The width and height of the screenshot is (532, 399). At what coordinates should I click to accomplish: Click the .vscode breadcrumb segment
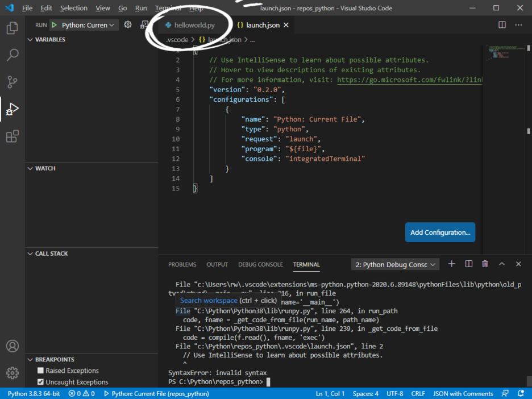click(x=177, y=40)
